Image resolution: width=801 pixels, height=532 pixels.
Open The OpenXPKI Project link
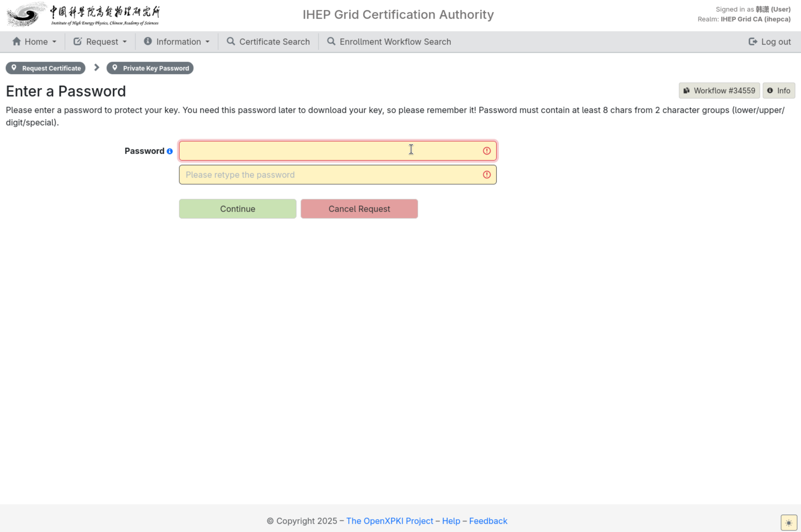[390, 521]
